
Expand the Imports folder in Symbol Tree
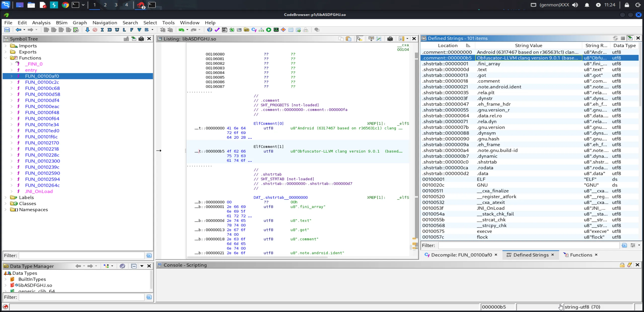pyautogui.click(x=6, y=46)
